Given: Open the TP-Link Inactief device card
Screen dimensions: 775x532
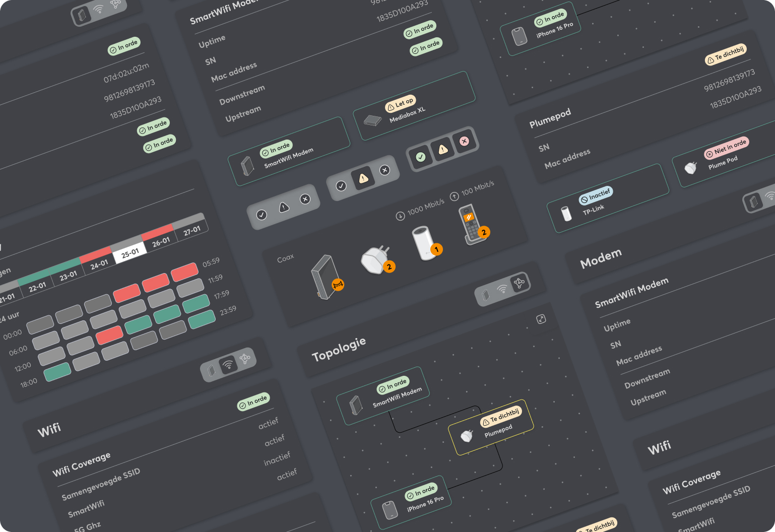Looking at the screenshot, I should pyautogui.click(x=609, y=198).
